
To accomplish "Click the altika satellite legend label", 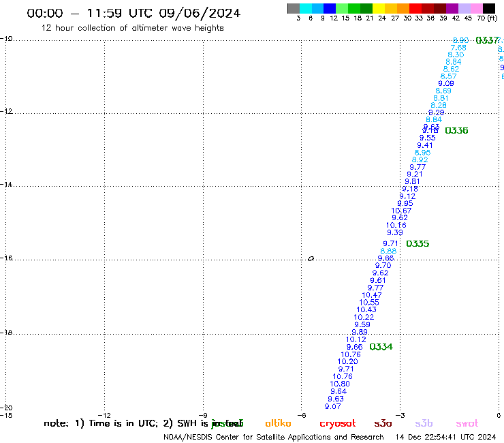I will click(x=278, y=423).
